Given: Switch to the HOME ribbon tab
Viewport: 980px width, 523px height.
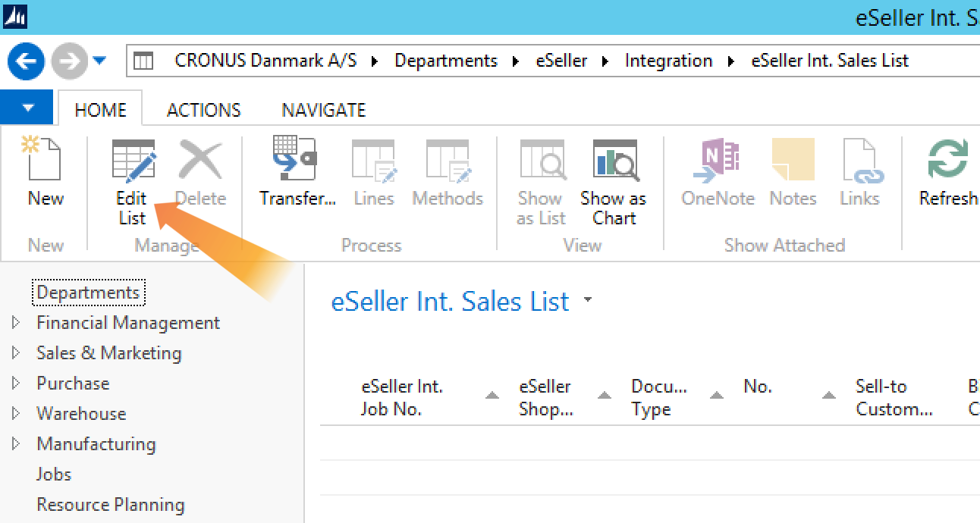Looking at the screenshot, I should (x=100, y=110).
